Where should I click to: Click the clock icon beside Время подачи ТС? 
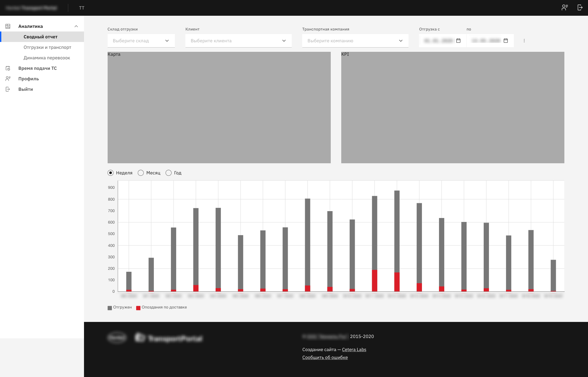[8, 68]
